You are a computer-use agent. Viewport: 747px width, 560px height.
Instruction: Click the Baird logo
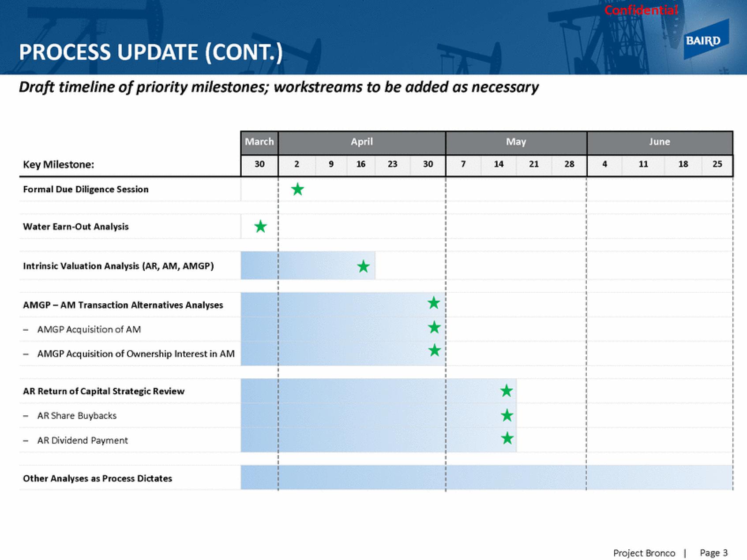[x=706, y=40]
